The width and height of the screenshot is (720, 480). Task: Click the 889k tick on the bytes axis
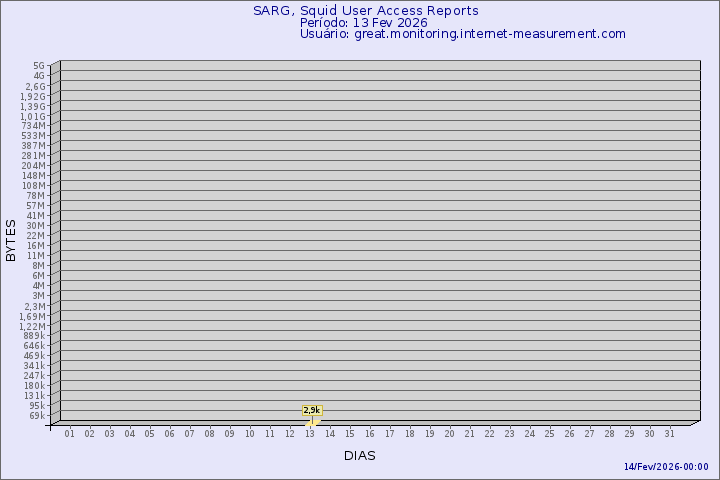point(34,336)
